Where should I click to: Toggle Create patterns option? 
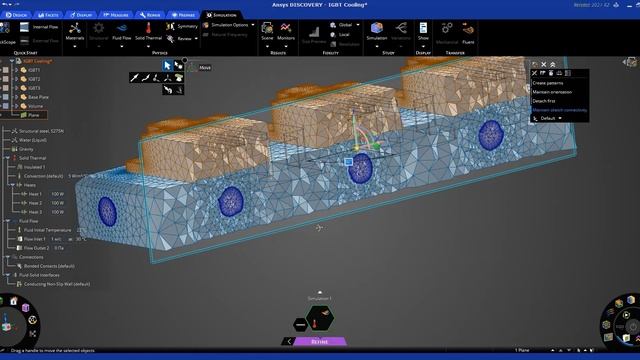point(547,83)
